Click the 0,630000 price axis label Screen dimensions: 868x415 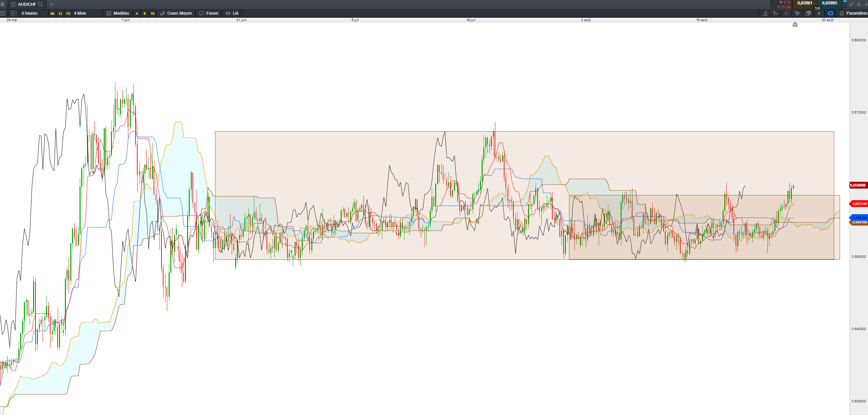(x=859, y=401)
